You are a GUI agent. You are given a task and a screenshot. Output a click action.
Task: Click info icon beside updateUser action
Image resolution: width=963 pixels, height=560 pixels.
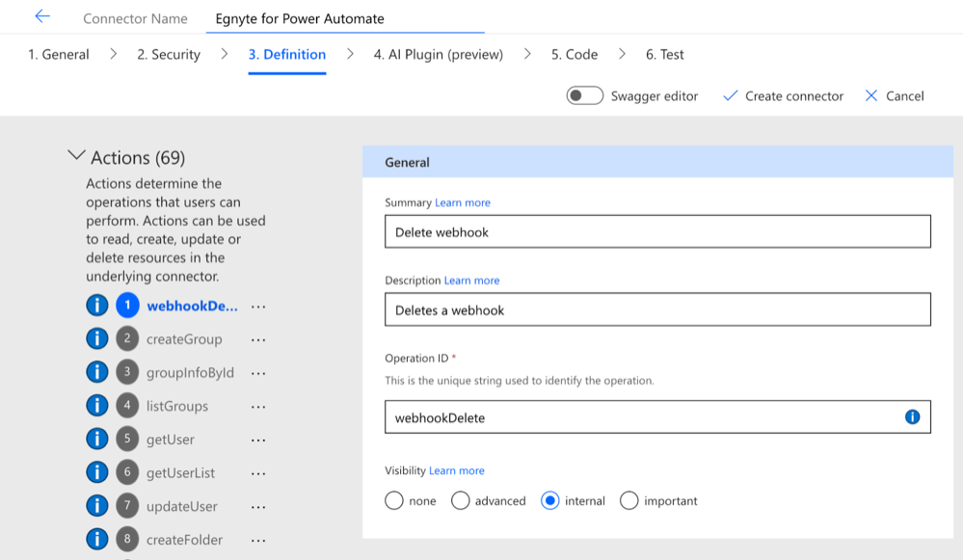(97, 505)
